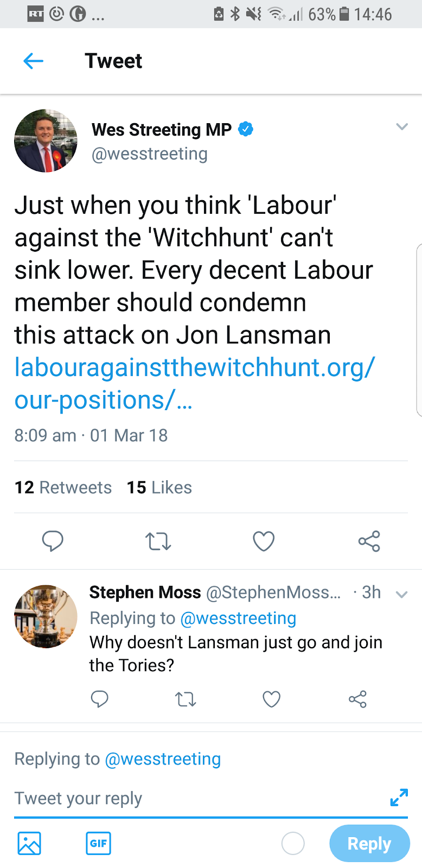
Task: Like the main tweet heart icon
Action: click(x=264, y=541)
